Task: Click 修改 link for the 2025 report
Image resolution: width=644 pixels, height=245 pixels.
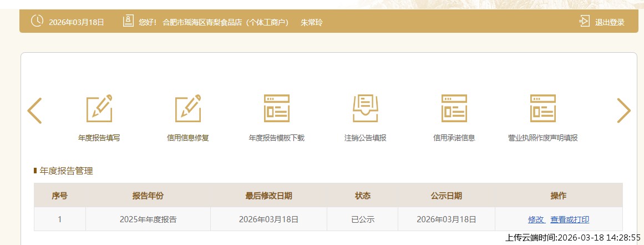Action: pos(536,219)
